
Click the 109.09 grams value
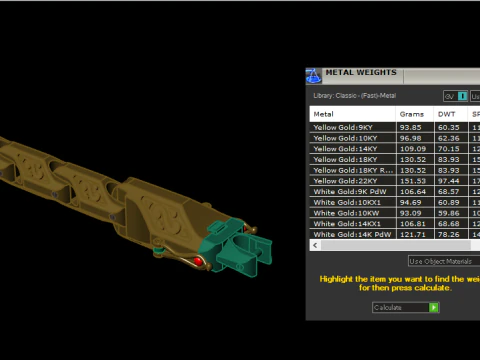tap(413, 149)
